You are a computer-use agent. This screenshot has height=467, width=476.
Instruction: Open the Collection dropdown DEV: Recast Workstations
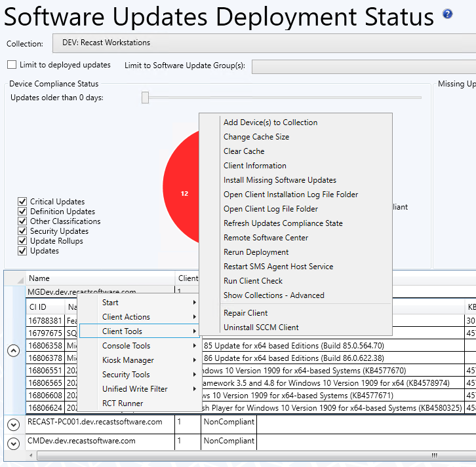click(264, 43)
